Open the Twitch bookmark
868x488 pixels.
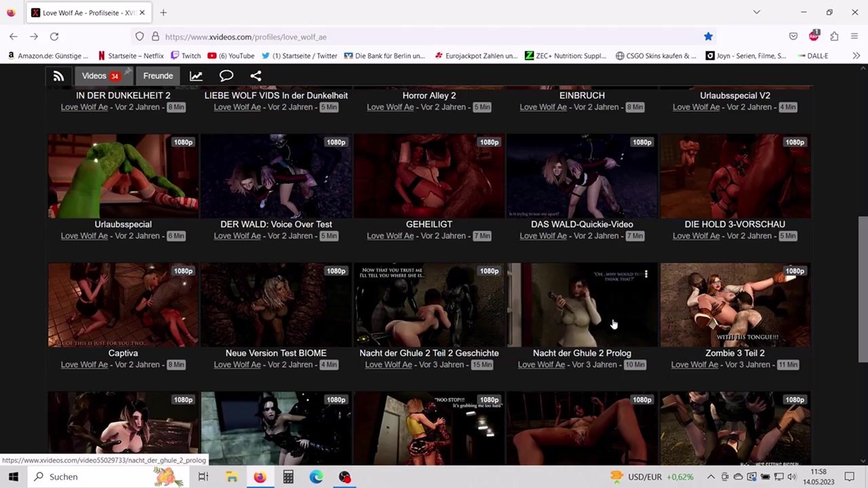point(186,56)
